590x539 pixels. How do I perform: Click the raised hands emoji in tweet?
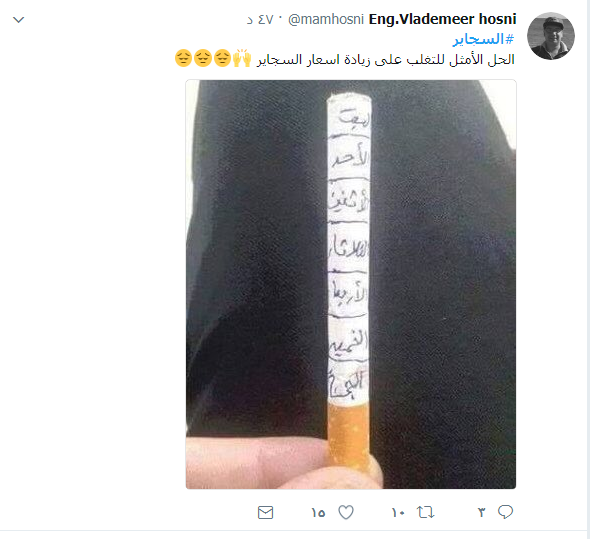pyautogui.click(x=242, y=58)
